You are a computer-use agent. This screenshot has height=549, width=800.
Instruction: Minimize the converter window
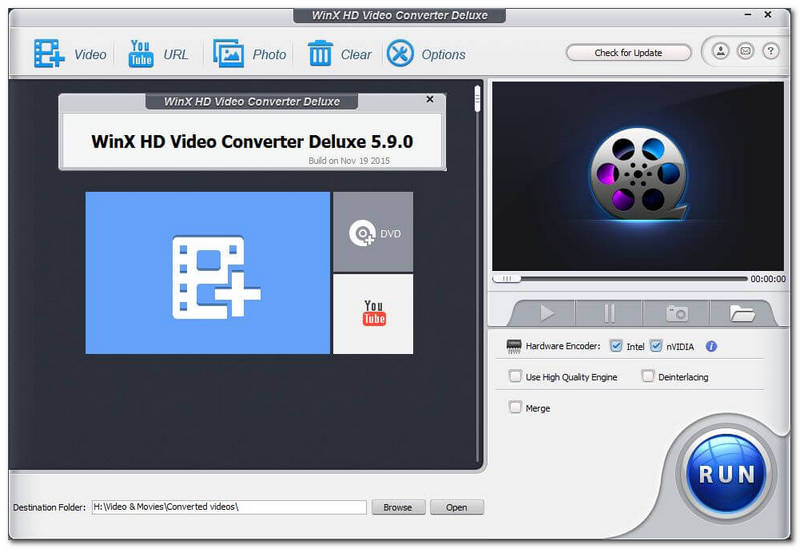coord(748,15)
